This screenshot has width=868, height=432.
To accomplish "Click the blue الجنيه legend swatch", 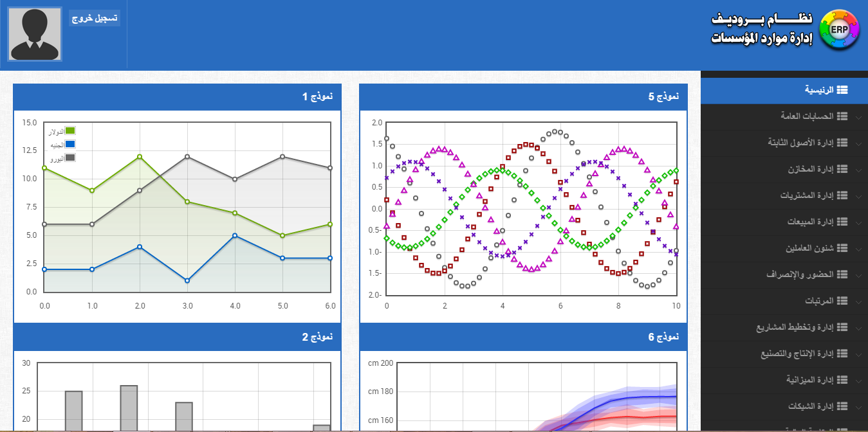I will point(70,145).
